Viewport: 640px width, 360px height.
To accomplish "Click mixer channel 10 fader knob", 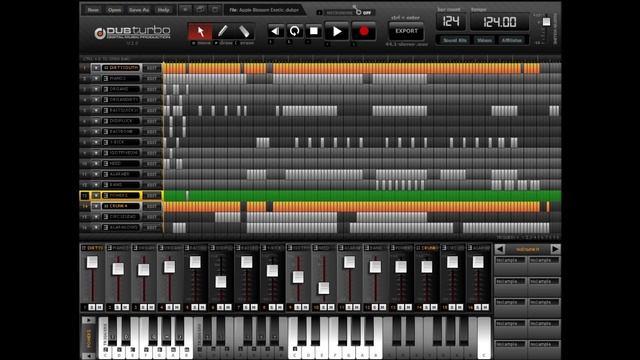I will click(x=324, y=288).
